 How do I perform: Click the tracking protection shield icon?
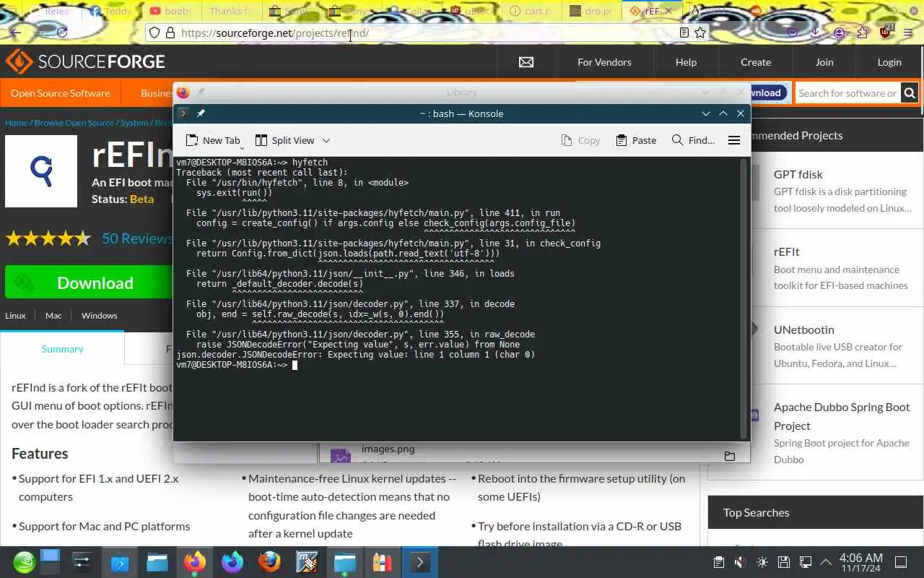point(154,33)
